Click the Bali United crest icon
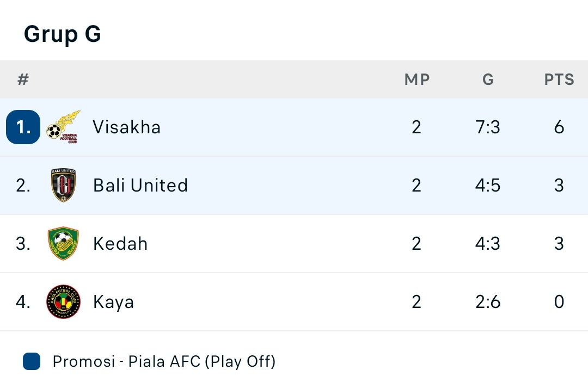588x382 pixels. (63, 185)
